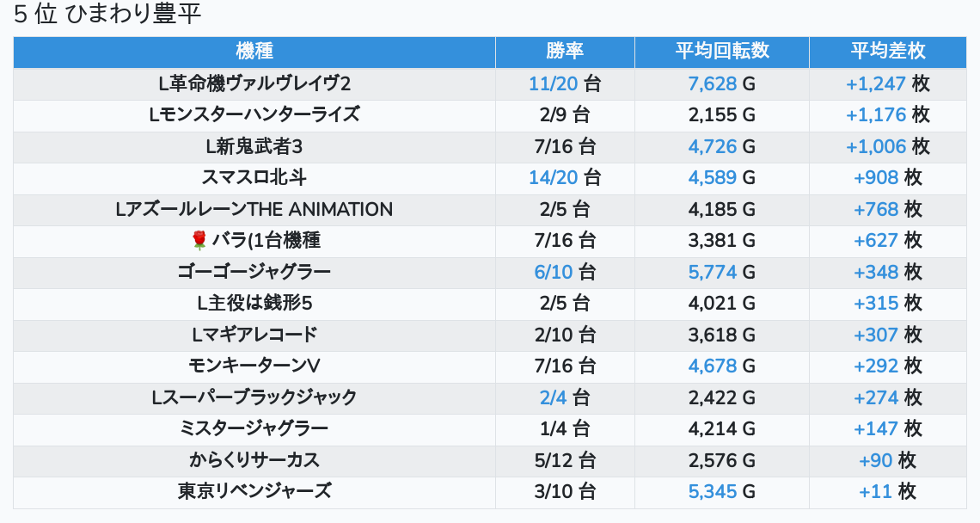
Task: Click L新鬼武者3 machine name
Action: [x=254, y=146]
